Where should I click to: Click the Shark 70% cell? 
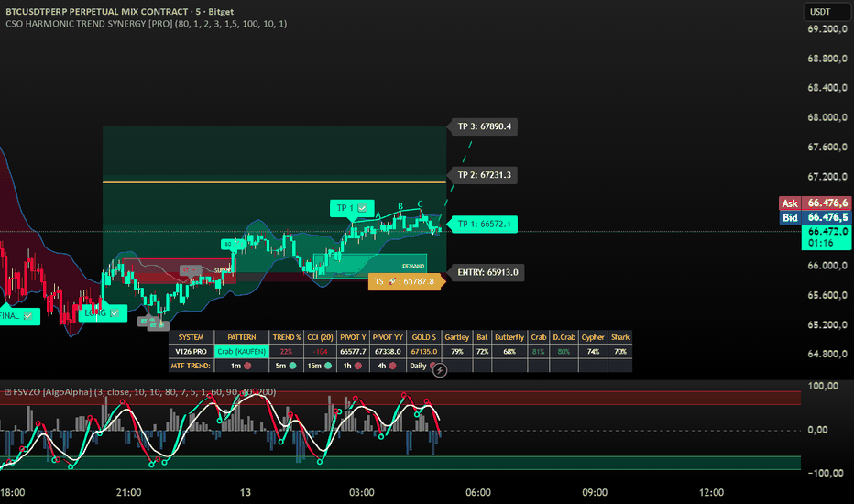pos(619,352)
